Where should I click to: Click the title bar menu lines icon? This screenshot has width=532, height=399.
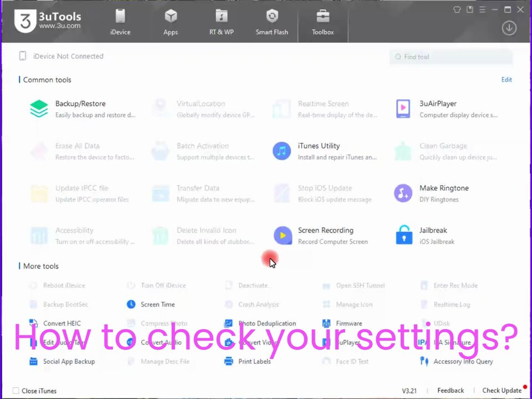pyautogui.click(x=482, y=9)
